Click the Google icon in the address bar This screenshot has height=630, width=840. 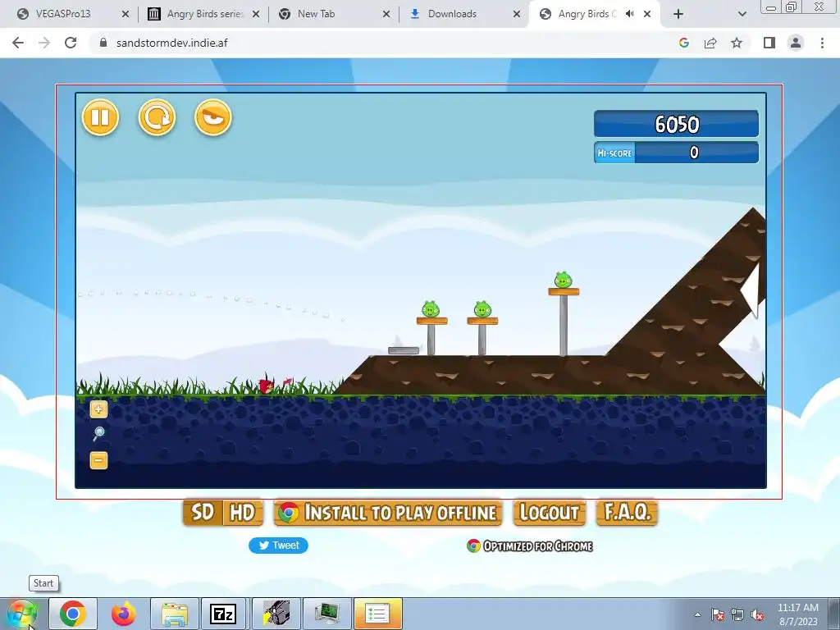[683, 43]
